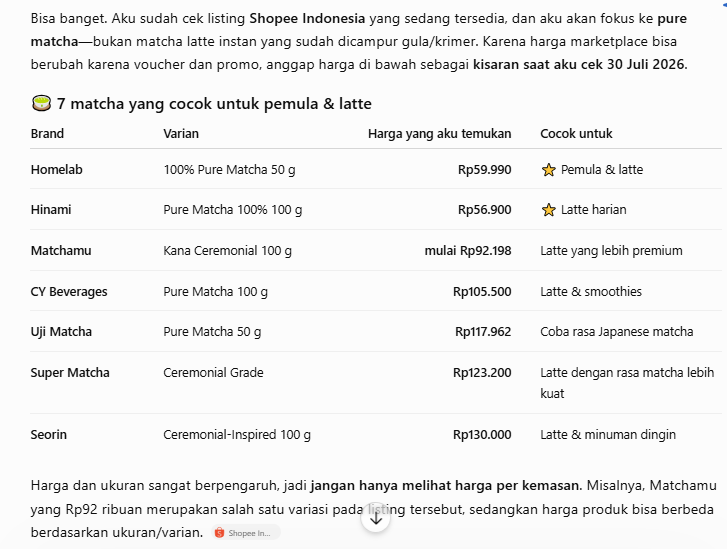Select the Varian column header

(181, 134)
